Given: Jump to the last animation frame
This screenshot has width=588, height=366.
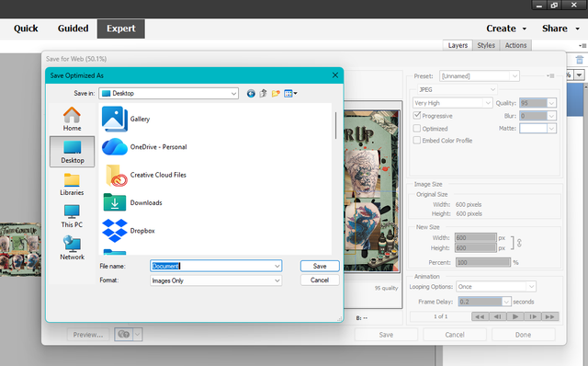Looking at the screenshot, I should pos(550,316).
